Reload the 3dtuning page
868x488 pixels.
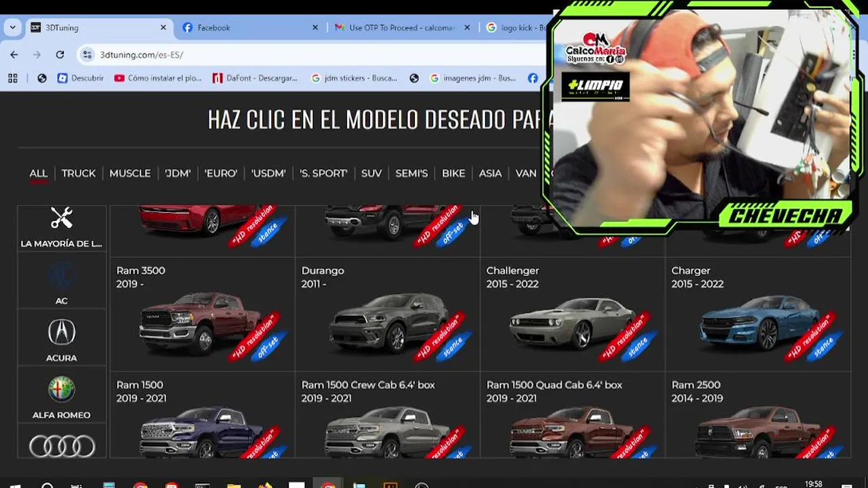(60, 55)
